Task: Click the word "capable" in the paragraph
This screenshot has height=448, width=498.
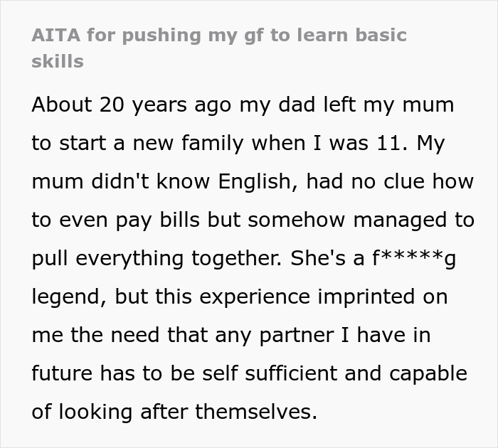Action: [428, 373]
